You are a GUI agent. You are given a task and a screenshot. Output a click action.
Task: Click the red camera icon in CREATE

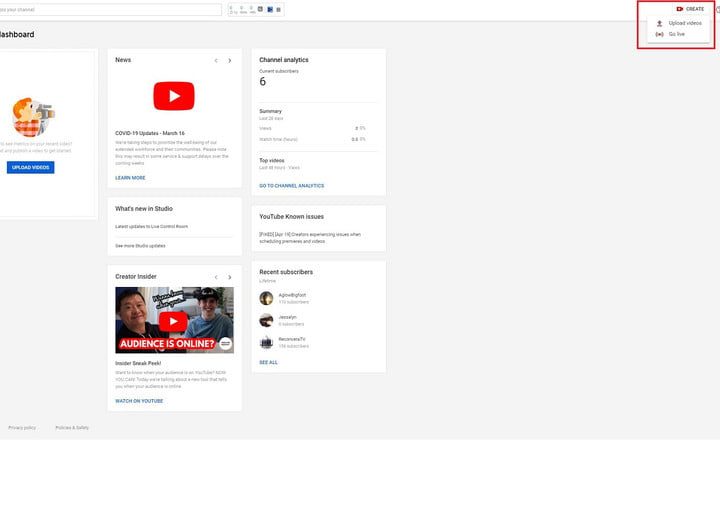(680, 9)
